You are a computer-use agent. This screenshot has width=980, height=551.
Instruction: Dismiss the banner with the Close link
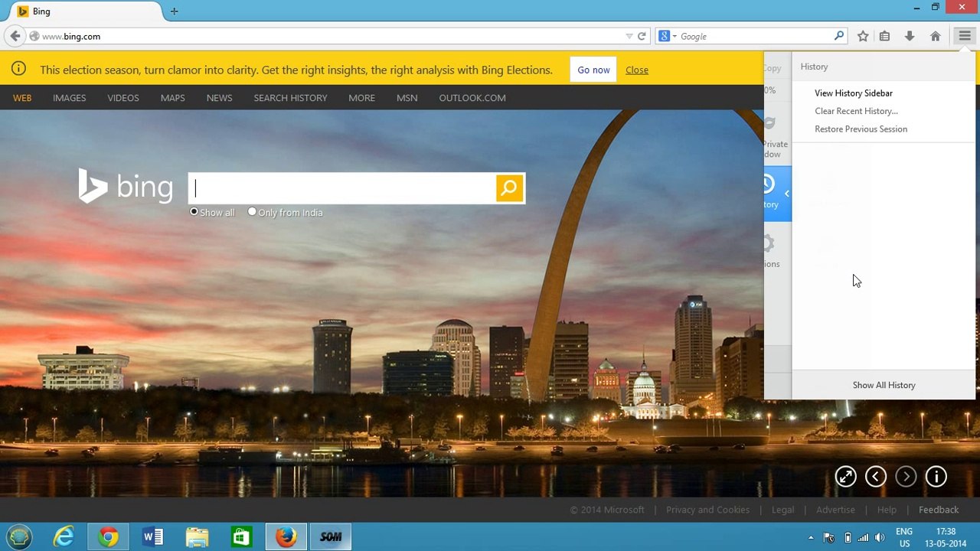coord(636,70)
